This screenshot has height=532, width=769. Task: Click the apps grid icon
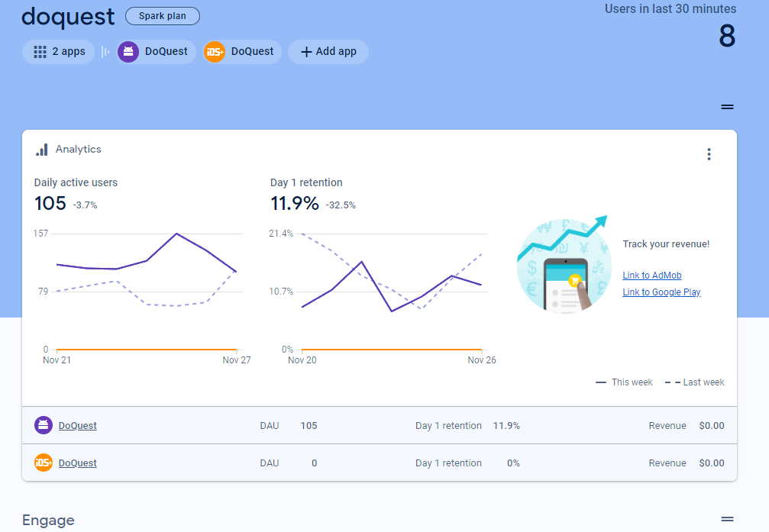(x=40, y=51)
